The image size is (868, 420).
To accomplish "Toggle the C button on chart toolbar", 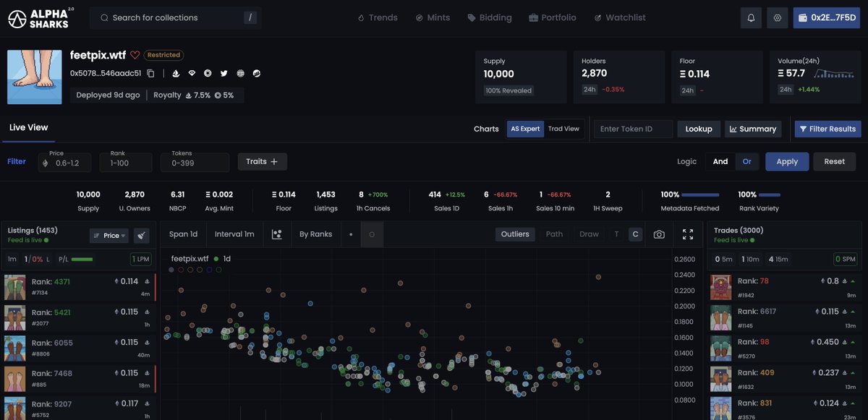I will coord(635,233).
